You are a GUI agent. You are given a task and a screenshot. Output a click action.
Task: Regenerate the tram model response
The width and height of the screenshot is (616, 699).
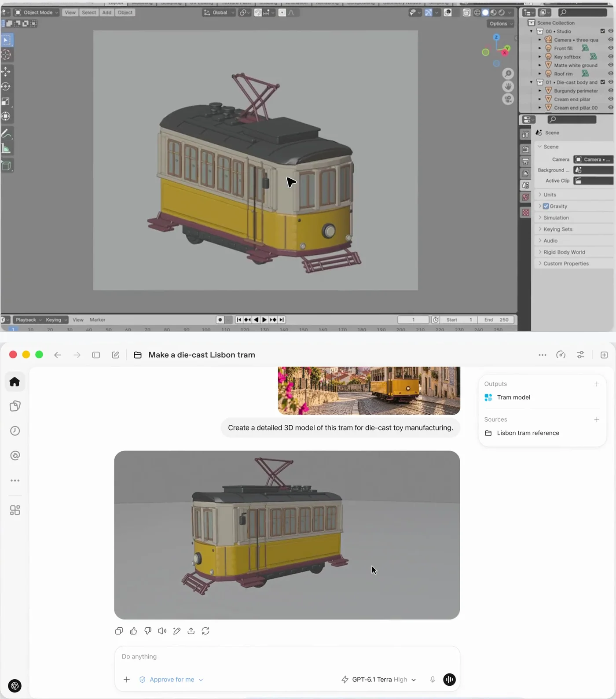(205, 631)
